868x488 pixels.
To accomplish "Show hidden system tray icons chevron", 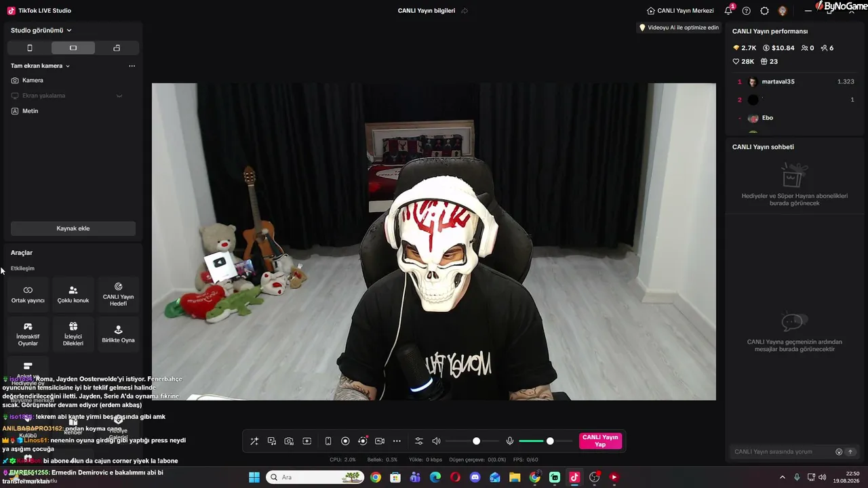I will point(782,477).
